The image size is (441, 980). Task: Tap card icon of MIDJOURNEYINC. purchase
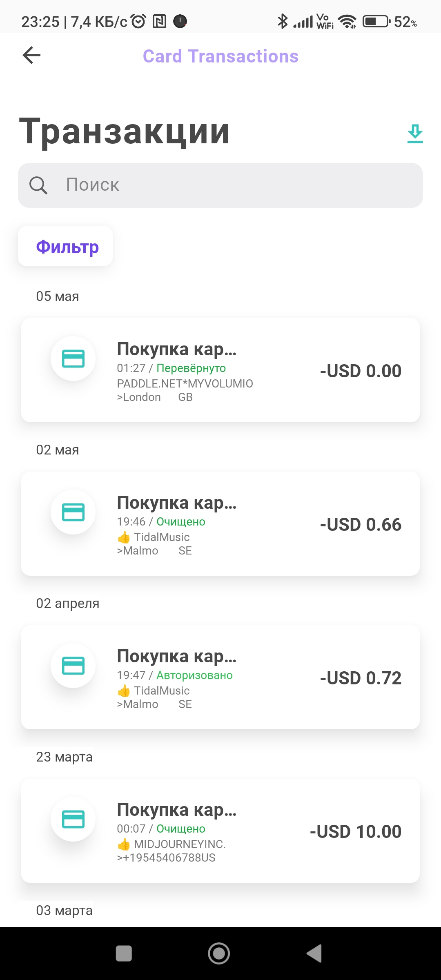[x=73, y=819]
